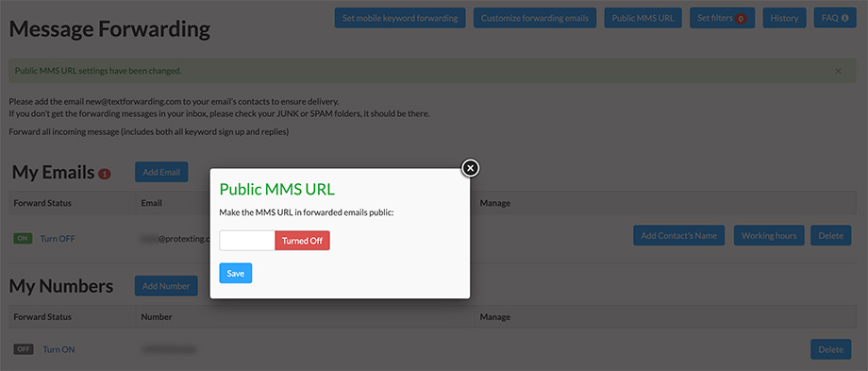The height and width of the screenshot is (371, 868).
Task: Click Add Email button
Action: [161, 172]
